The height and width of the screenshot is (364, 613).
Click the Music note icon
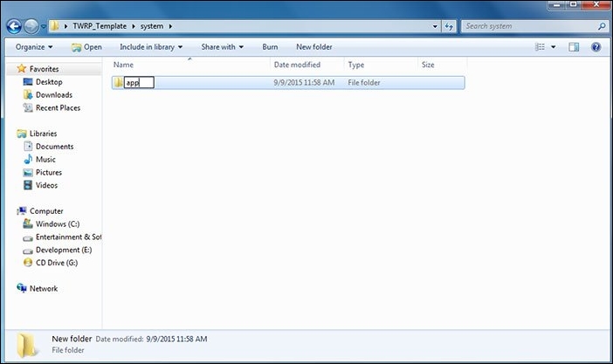28,159
